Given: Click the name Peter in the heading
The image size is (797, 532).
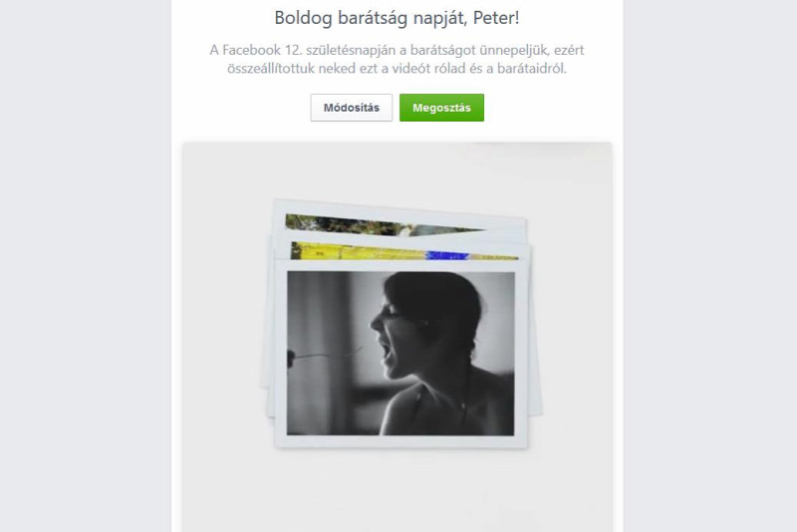Looking at the screenshot, I should [x=493, y=18].
